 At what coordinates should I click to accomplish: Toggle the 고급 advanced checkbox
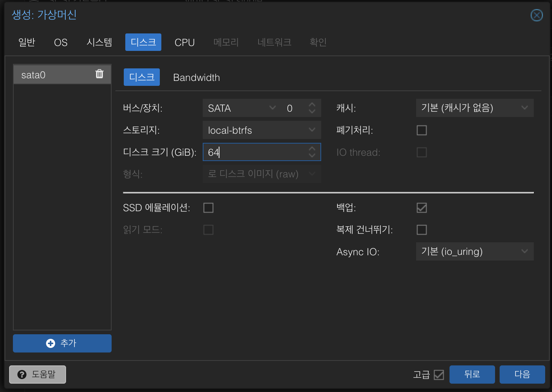point(439,375)
